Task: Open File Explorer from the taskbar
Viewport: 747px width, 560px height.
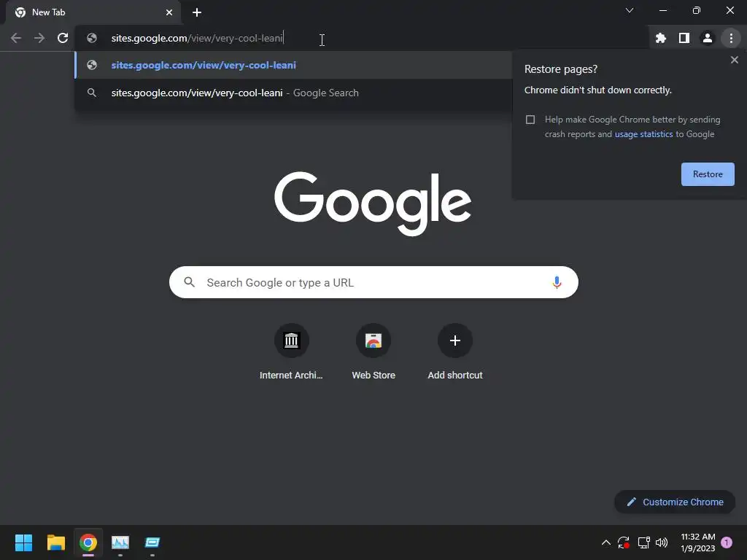Action: tap(55, 542)
